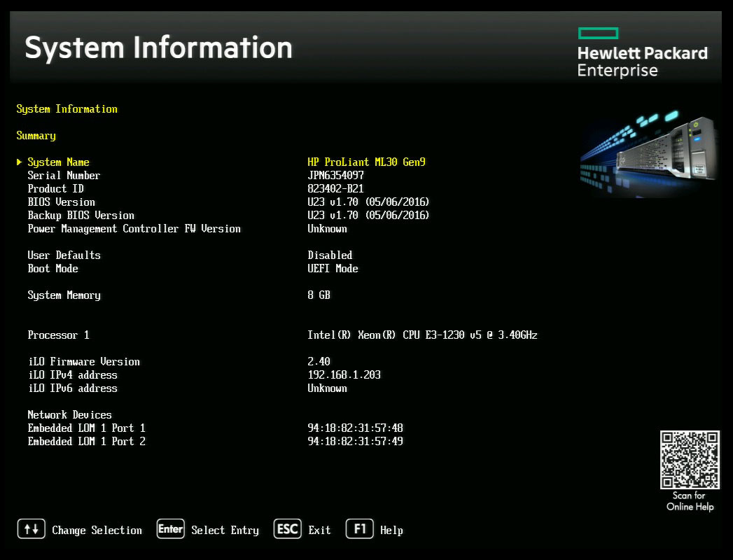Click the yellow arrow beside System Name
Viewport: 733px width, 560px height.
coord(19,162)
